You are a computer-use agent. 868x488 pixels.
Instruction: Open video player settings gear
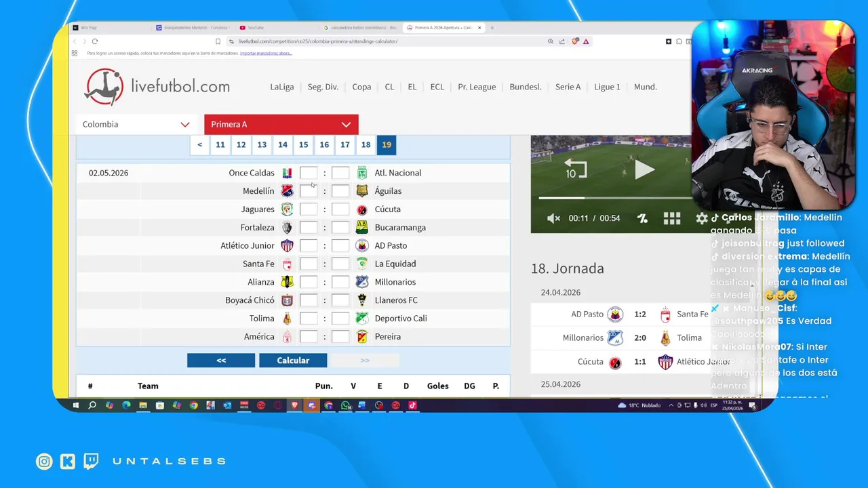point(702,218)
